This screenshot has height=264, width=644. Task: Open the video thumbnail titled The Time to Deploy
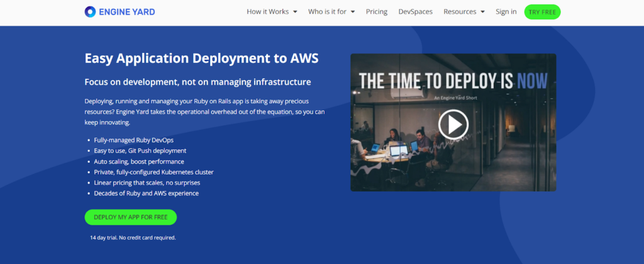tap(453, 122)
